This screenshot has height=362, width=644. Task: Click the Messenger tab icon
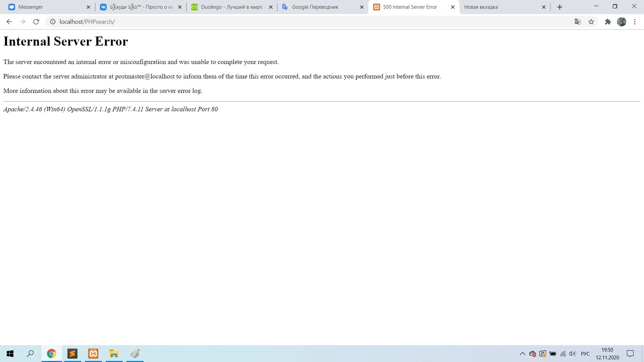[12, 7]
